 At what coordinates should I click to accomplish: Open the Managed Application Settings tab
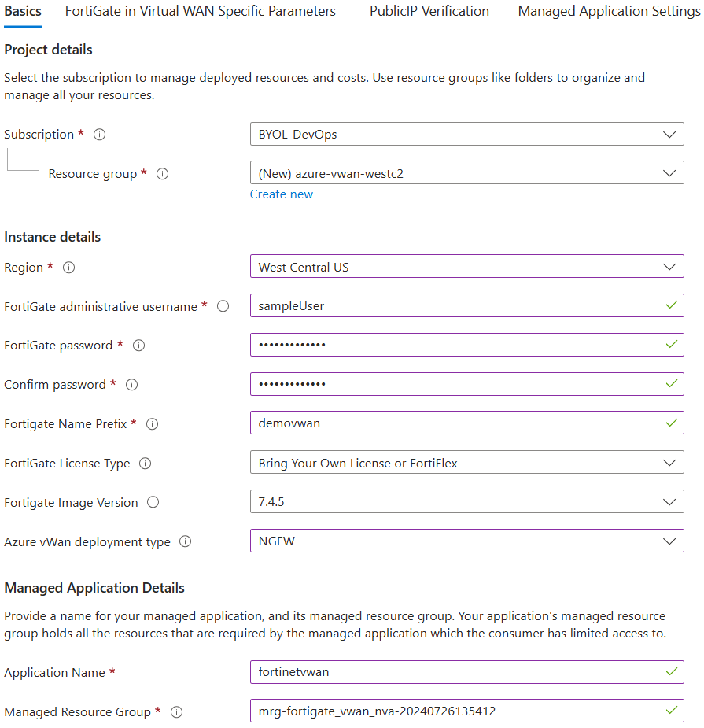608,11
